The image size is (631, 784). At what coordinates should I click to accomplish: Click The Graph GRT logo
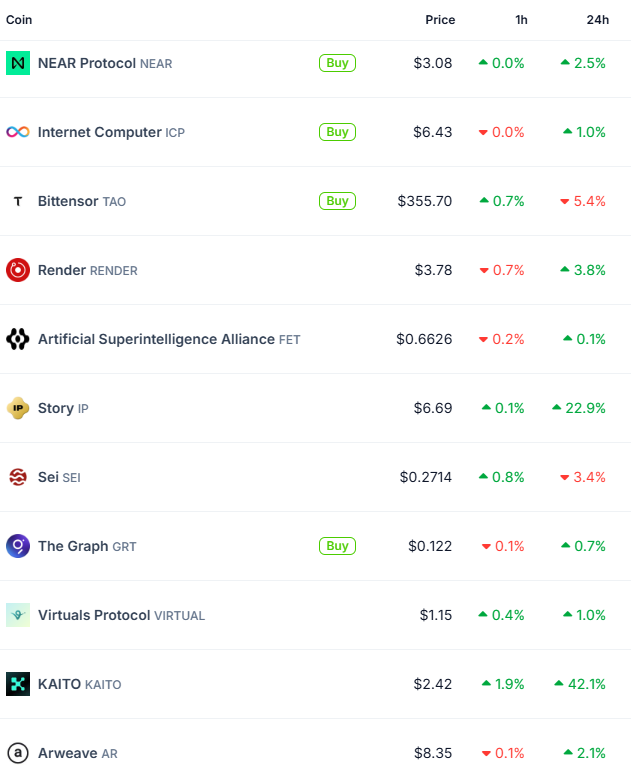[x=18, y=546]
